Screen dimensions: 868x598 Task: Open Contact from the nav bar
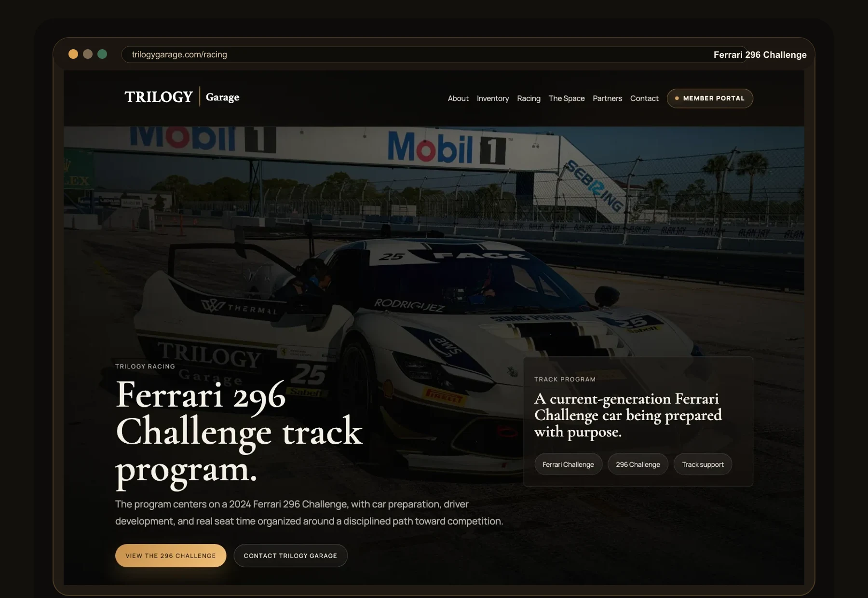pyautogui.click(x=644, y=98)
